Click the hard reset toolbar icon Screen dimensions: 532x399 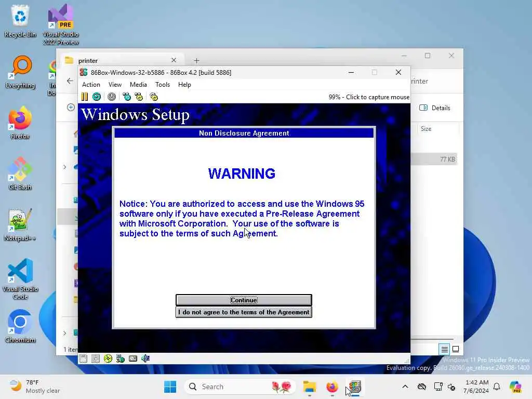click(x=97, y=97)
